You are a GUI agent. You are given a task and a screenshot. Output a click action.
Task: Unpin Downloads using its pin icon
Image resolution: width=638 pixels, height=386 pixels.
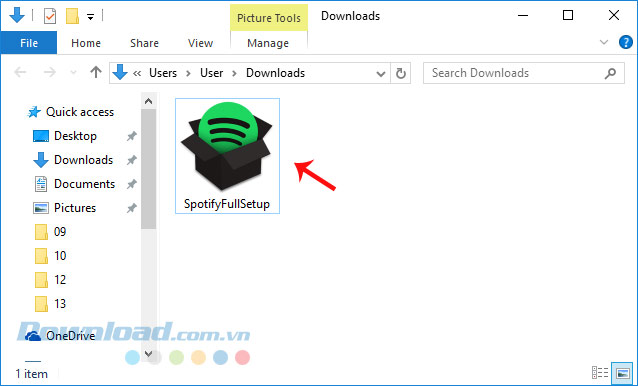pos(131,160)
